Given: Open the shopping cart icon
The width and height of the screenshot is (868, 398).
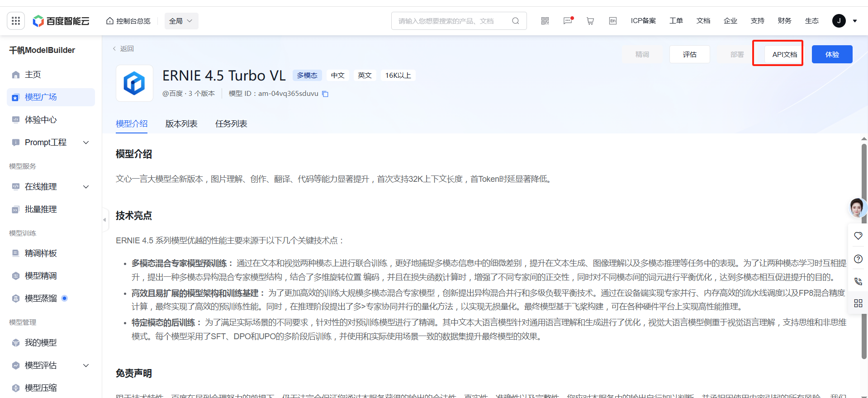Looking at the screenshot, I should 590,21.
